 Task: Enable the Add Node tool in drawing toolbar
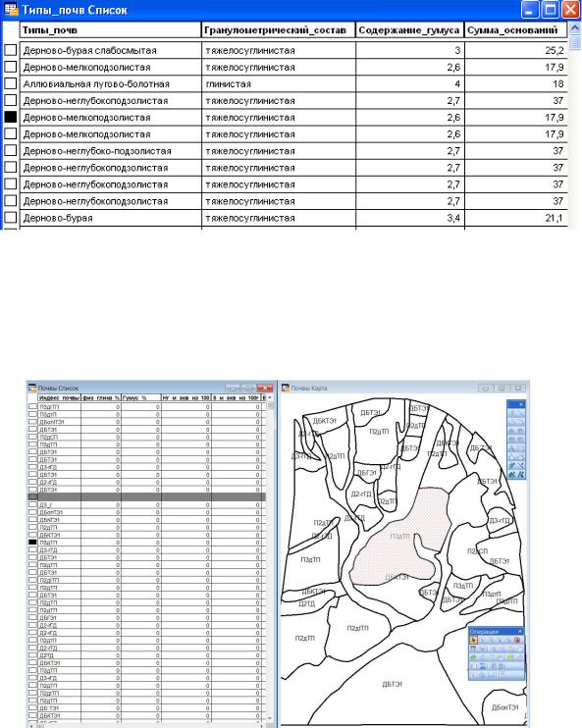(x=521, y=456)
